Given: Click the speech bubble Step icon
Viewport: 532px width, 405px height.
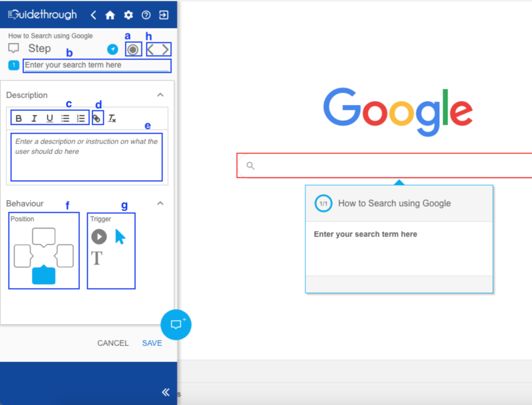Looking at the screenshot, I should coord(14,48).
